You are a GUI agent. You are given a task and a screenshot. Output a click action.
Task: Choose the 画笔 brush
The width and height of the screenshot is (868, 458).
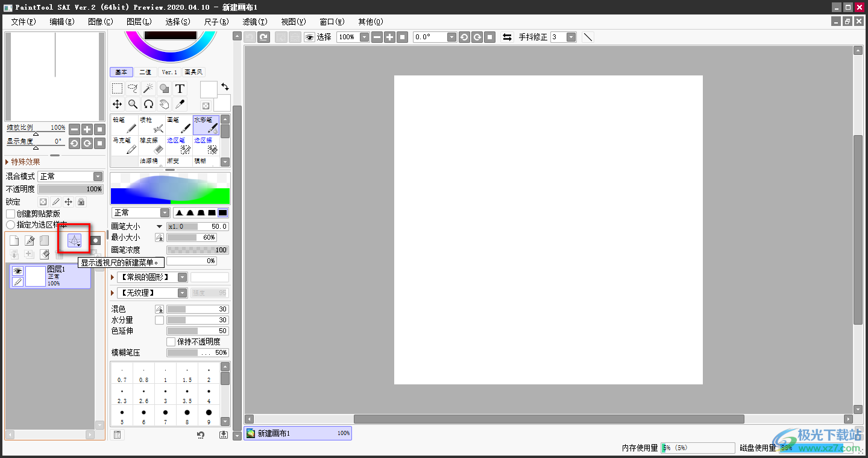pyautogui.click(x=180, y=126)
